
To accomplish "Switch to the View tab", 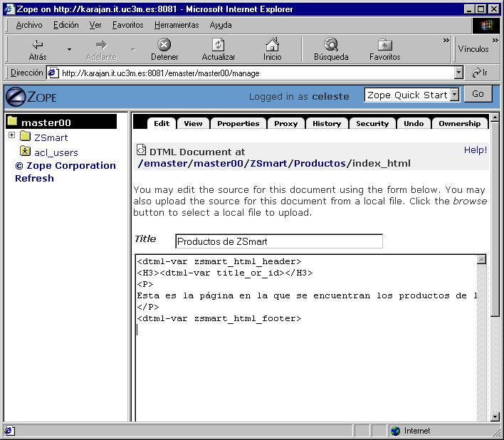I will [x=193, y=123].
